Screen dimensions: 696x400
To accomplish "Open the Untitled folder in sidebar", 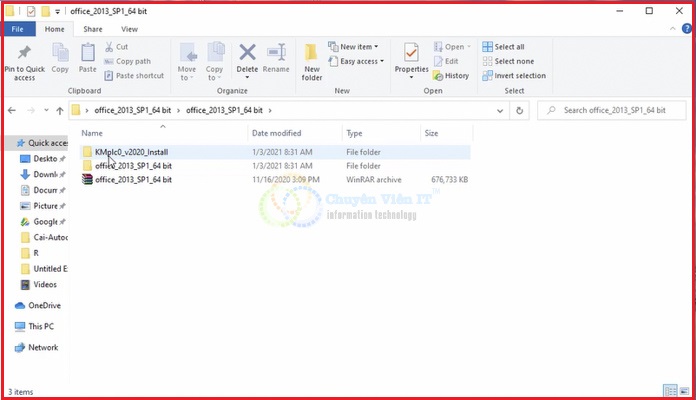I will [44, 269].
